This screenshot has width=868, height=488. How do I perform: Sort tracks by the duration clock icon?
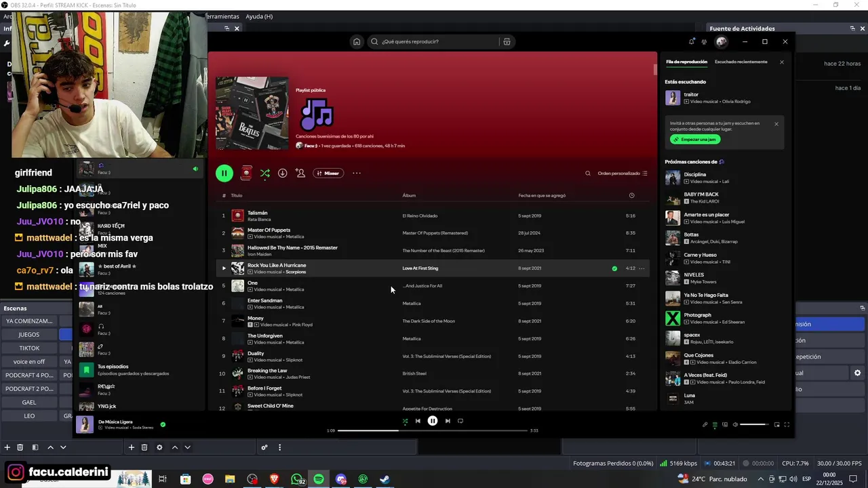tap(631, 195)
